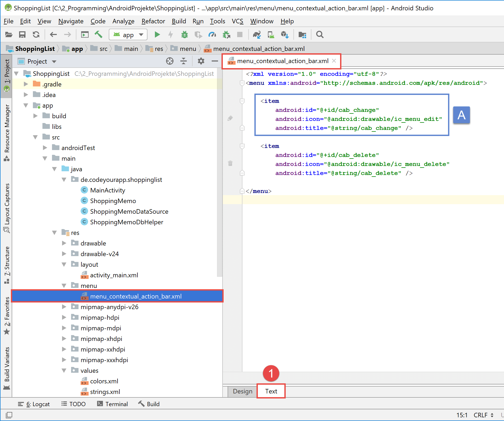The width and height of the screenshot is (504, 421).
Task: Open the File menu
Action: (8, 21)
